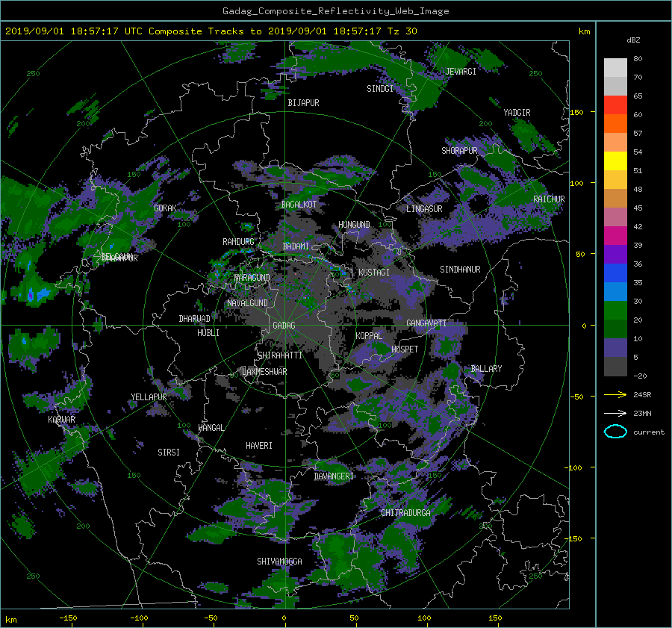The width and height of the screenshot is (672, 628).
Task: Click the yellow 24SR arrow legend icon
Action: (x=615, y=395)
